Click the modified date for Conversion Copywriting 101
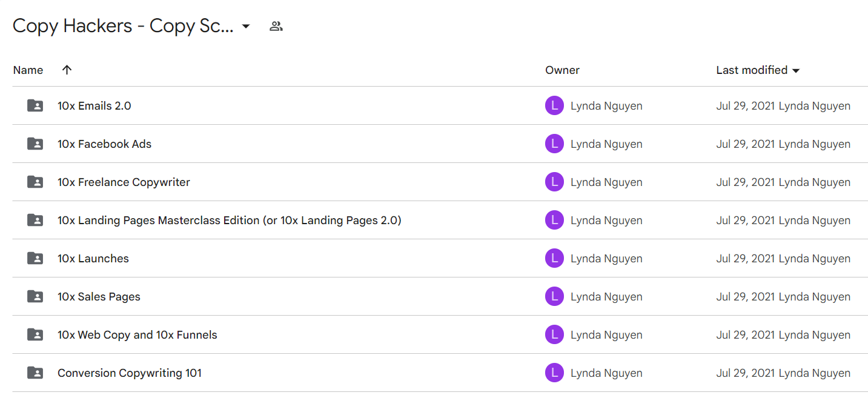Screen dimensions: 868x415 click(x=746, y=373)
